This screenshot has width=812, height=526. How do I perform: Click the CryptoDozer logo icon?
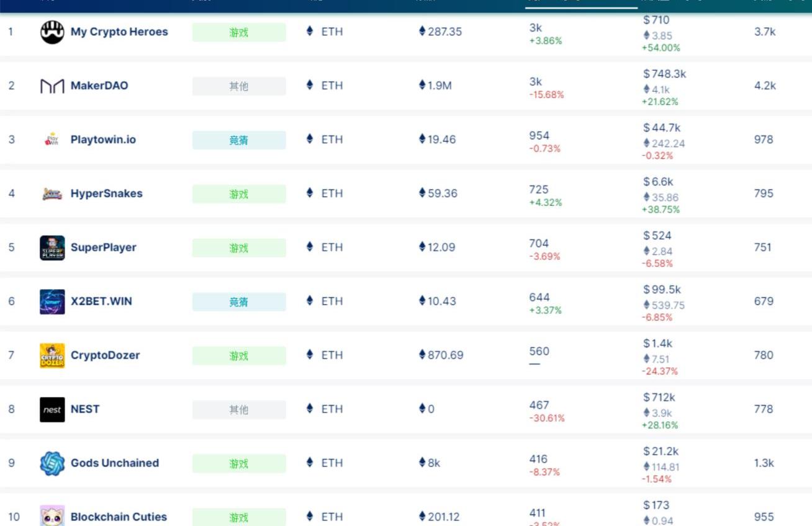click(x=52, y=355)
